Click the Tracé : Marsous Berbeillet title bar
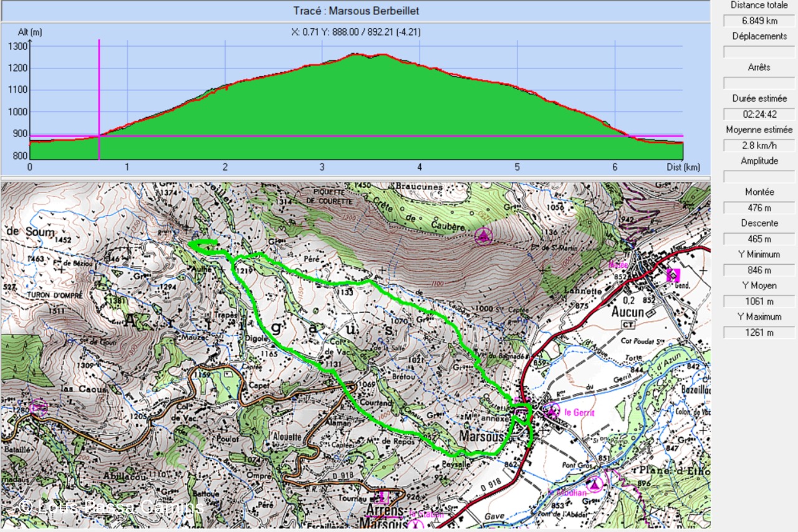798x532 pixels. tap(355, 11)
